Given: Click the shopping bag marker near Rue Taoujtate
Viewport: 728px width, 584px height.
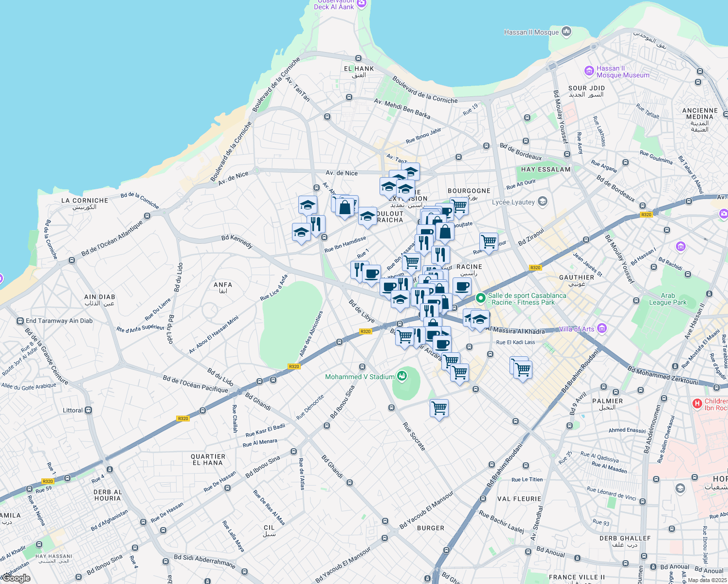Looking at the screenshot, I should pyautogui.click(x=445, y=232).
